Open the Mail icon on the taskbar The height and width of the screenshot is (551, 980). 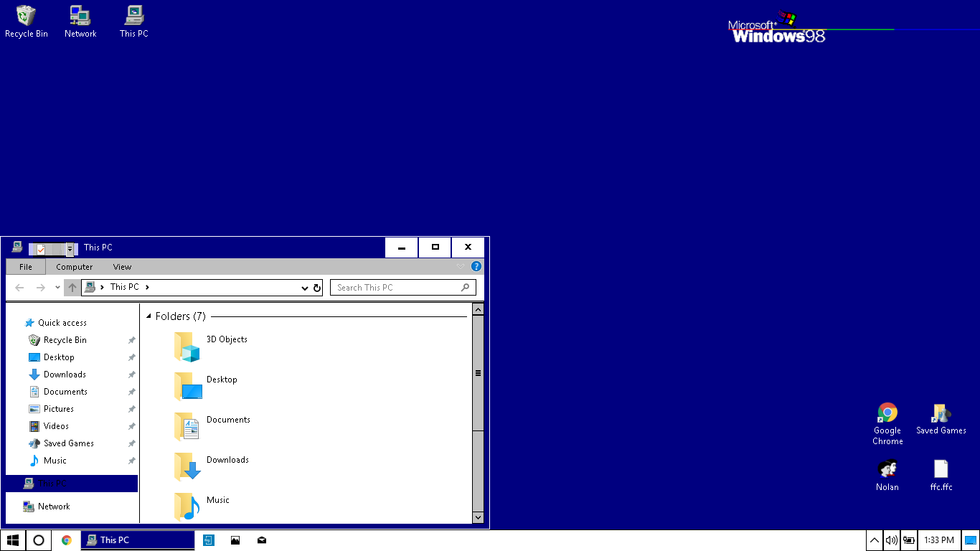pyautogui.click(x=261, y=540)
